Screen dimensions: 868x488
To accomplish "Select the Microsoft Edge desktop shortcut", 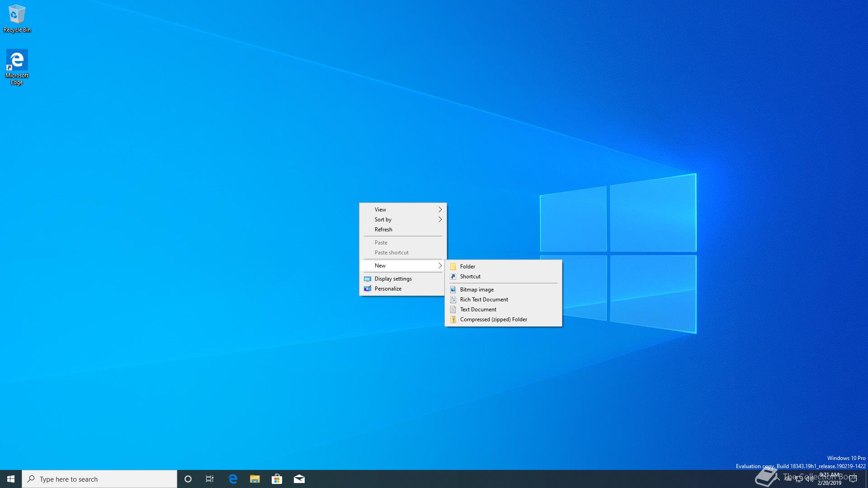I will click(17, 67).
